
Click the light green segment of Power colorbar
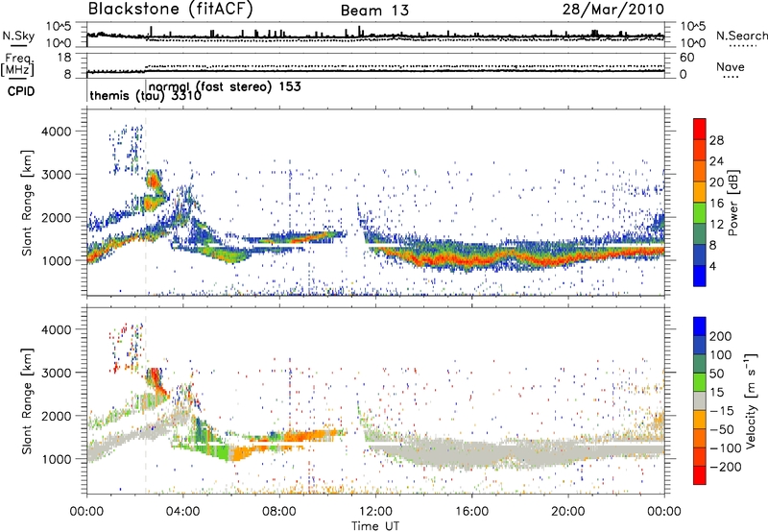point(700,213)
